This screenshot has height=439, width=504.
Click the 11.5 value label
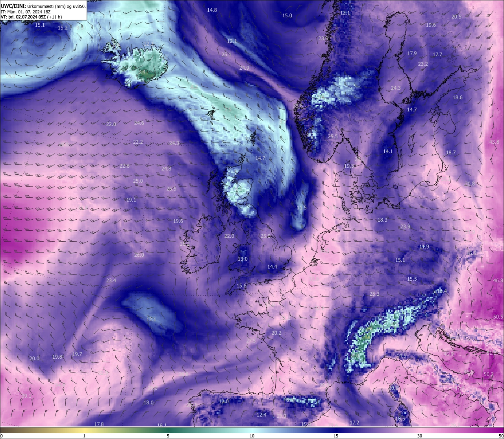pos(302,207)
